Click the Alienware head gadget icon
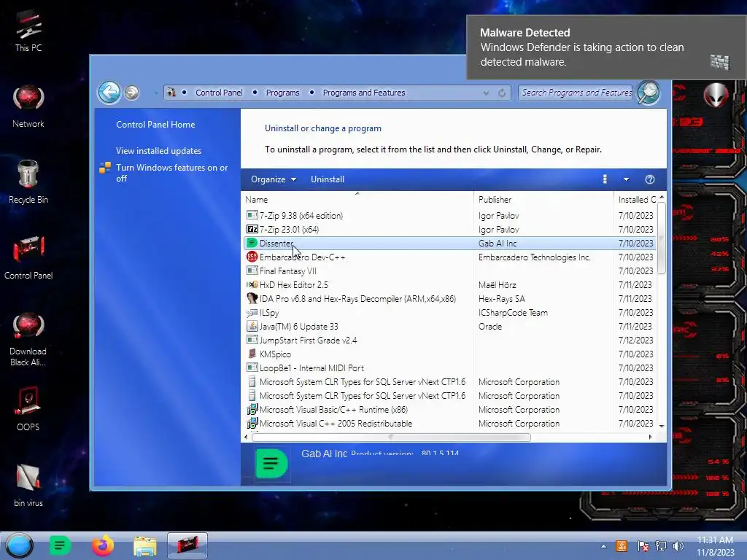Viewport: 747px width, 560px height. tap(716, 95)
